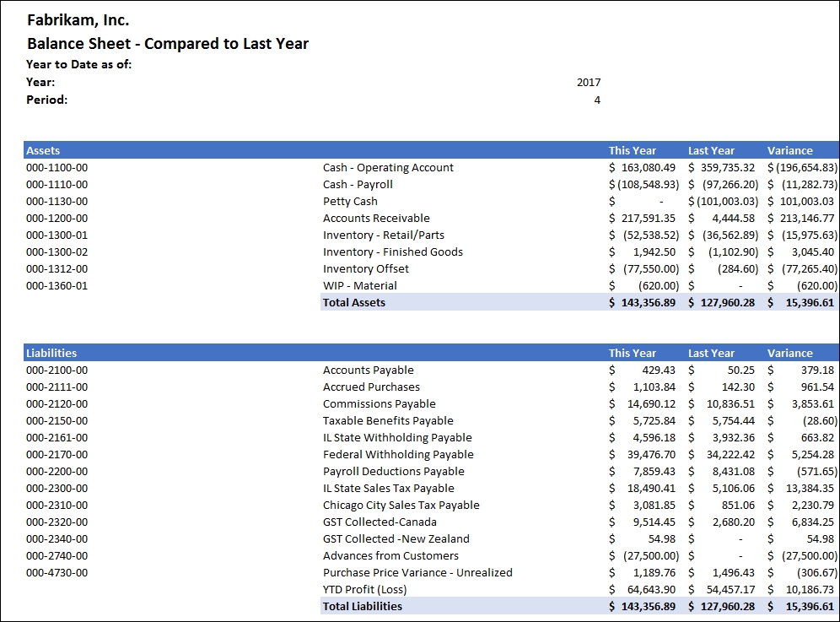Select Total Assets This Year 143,356.89
Viewport: 840px width, 622px height.
[x=649, y=302]
